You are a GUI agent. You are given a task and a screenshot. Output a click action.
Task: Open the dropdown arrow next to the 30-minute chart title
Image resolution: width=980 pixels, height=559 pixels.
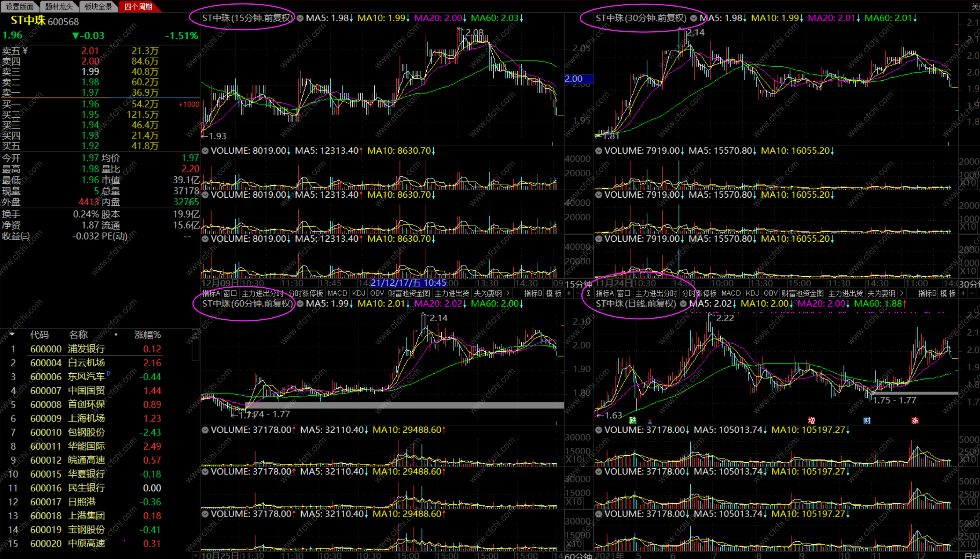click(693, 18)
